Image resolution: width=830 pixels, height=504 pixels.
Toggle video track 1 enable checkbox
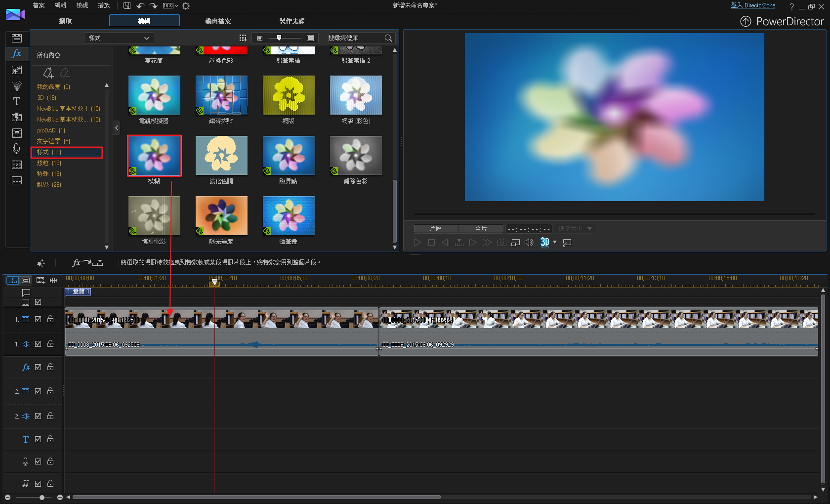point(38,319)
